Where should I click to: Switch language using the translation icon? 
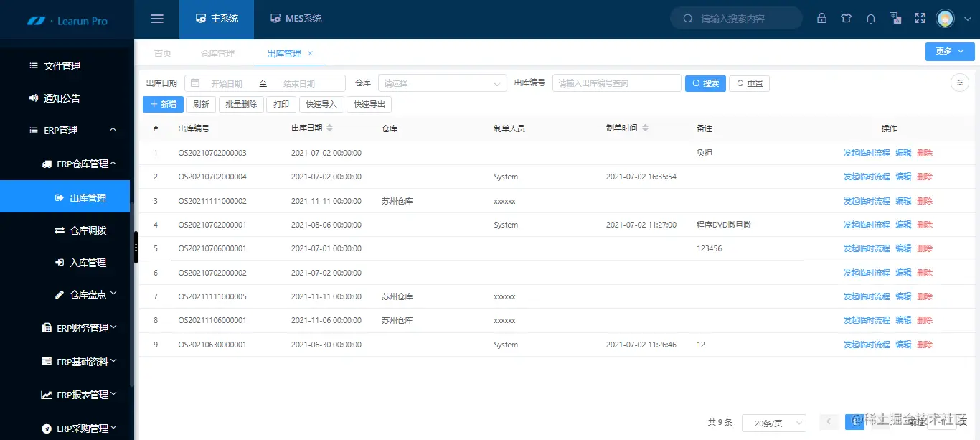tap(895, 18)
